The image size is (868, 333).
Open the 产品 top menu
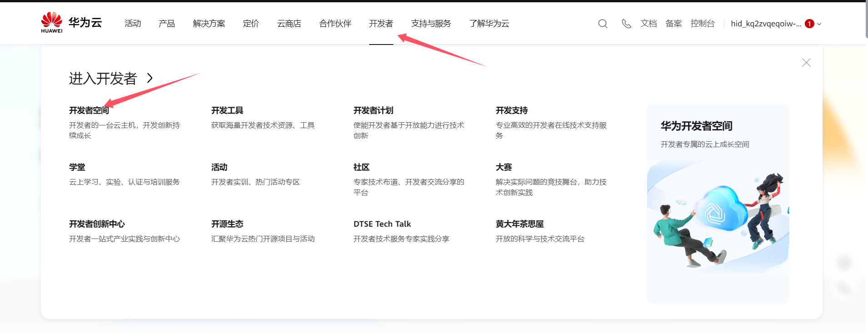167,24
